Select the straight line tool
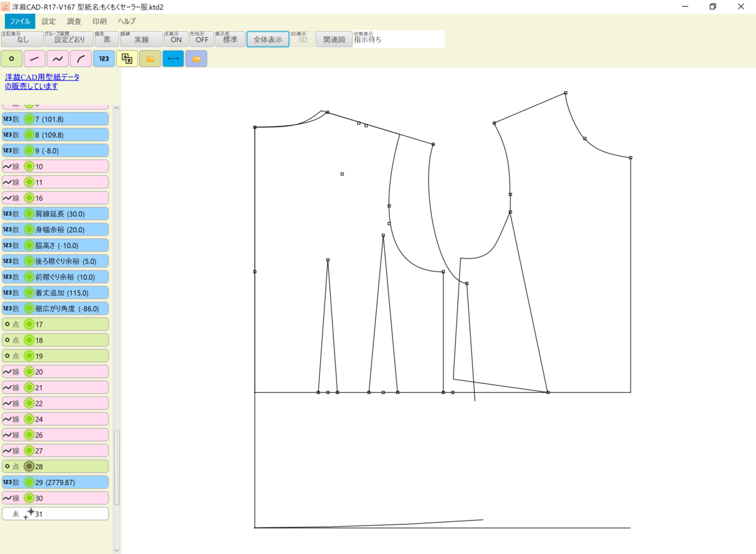 pyautogui.click(x=34, y=59)
